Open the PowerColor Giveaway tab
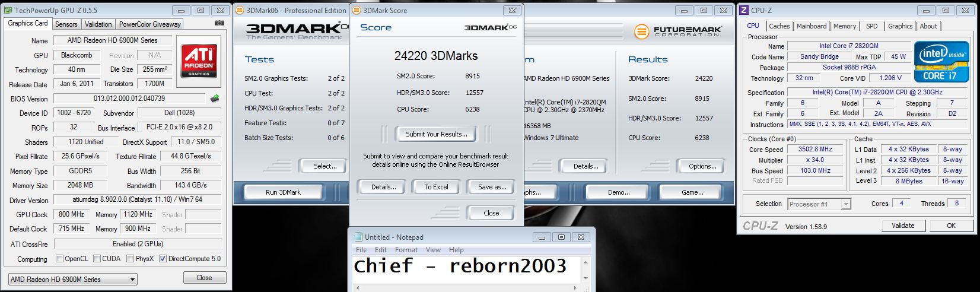Image resolution: width=980 pixels, height=292 pixels. [x=149, y=24]
